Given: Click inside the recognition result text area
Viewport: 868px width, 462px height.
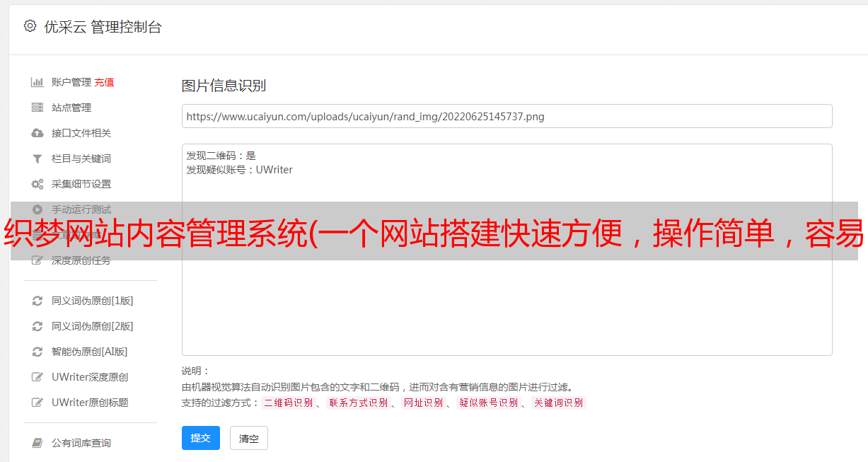Looking at the screenshot, I should pyautogui.click(x=507, y=249).
